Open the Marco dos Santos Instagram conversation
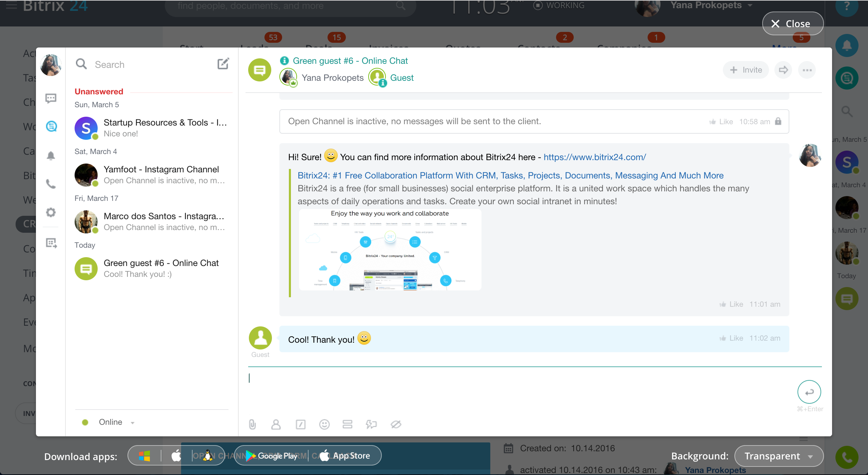The height and width of the screenshot is (475, 868). tap(151, 222)
